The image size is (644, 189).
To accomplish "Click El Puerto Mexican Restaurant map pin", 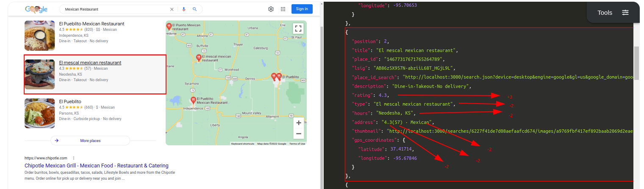I will click(x=169, y=26).
